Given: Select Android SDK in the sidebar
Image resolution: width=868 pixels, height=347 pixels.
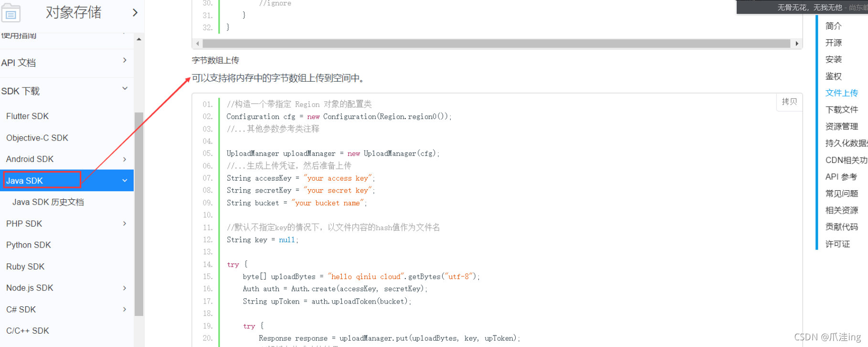Looking at the screenshot, I should [x=30, y=159].
